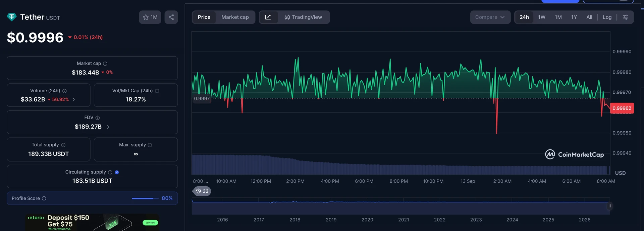644x231 pixels.
Task: Click the 80% profile score value
Action: click(167, 198)
